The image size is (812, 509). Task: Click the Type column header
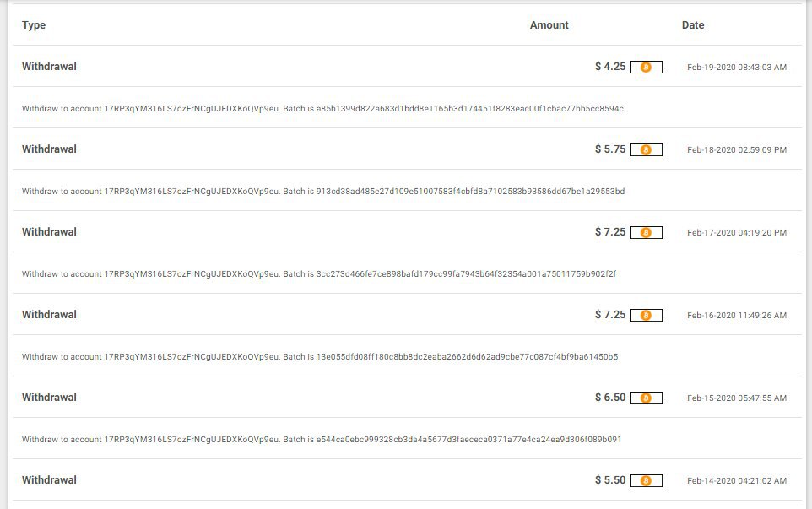coord(34,25)
